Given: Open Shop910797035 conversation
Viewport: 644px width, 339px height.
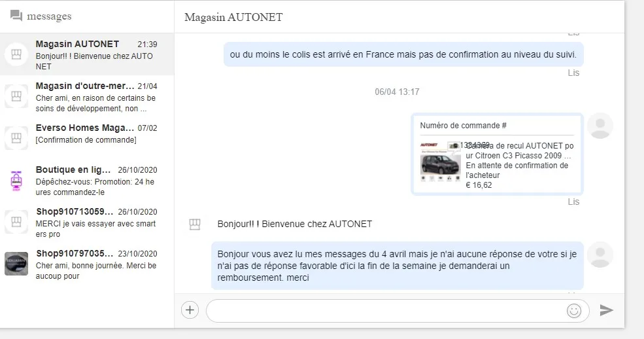Looking at the screenshot, I should click(x=87, y=264).
